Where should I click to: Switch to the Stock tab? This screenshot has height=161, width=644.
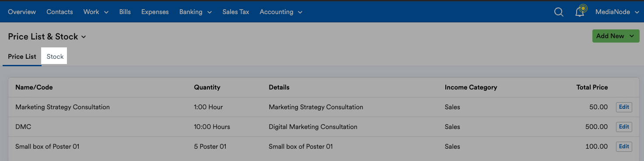click(x=55, y=57)
